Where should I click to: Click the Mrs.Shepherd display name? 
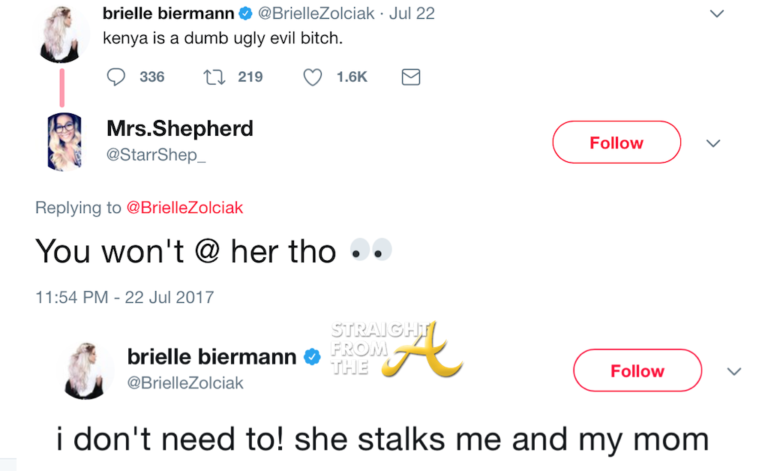point(179,129)
